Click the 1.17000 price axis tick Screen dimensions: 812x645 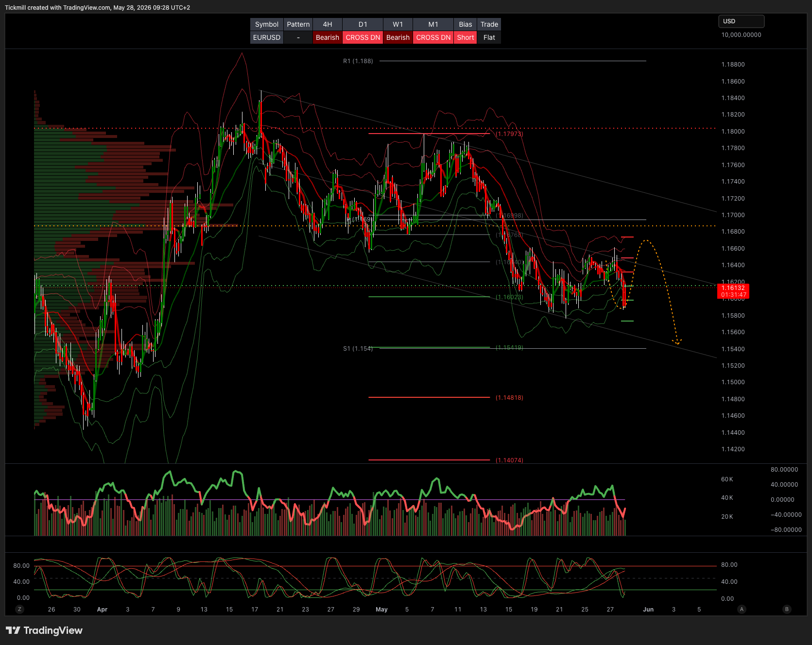tap(733, 215)
